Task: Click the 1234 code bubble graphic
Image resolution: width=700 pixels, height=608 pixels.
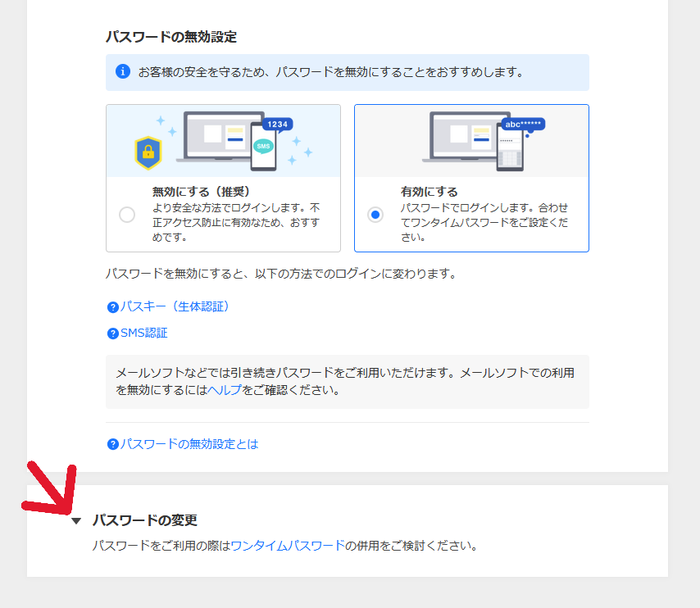Action: [x=277, y=125]
